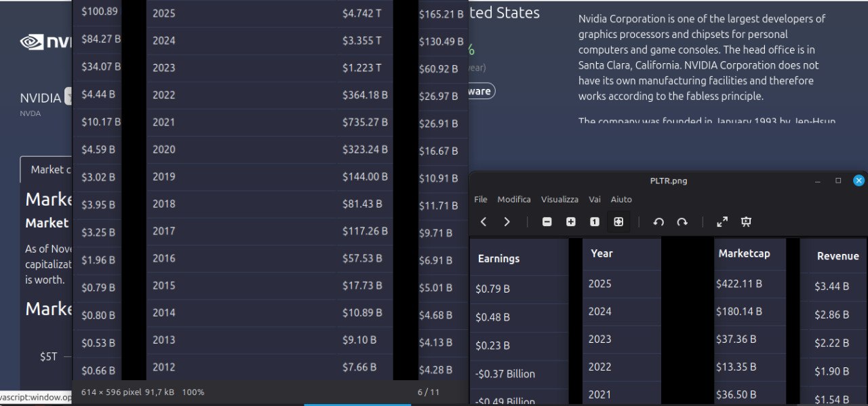Image resolution: width=868 pixels, height=406 pixels.
Task: Click the NVDA ticker under NVIDIA name
Action: pyautogui.click(x=30, y=113)
